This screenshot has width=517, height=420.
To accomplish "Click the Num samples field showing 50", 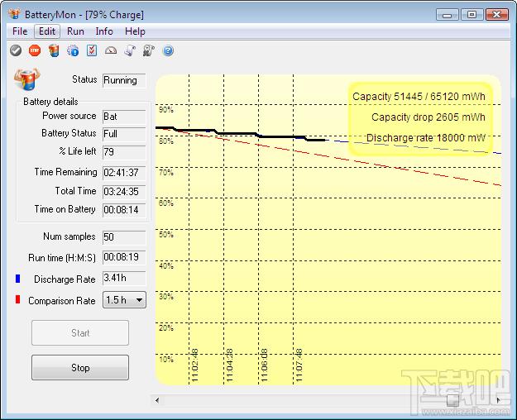I will 124,237.
